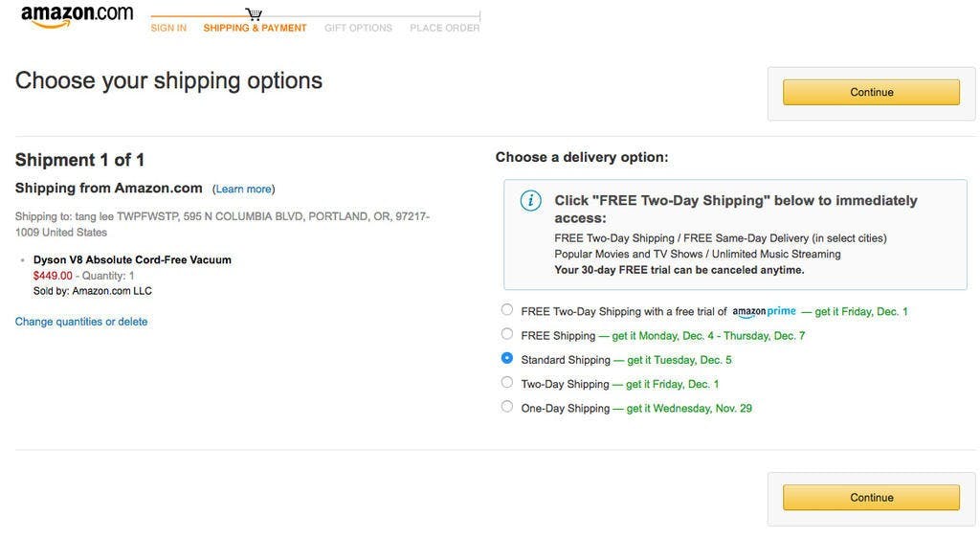Click Change quantities or delete link

pyautogui.click(x=81, y=322)
